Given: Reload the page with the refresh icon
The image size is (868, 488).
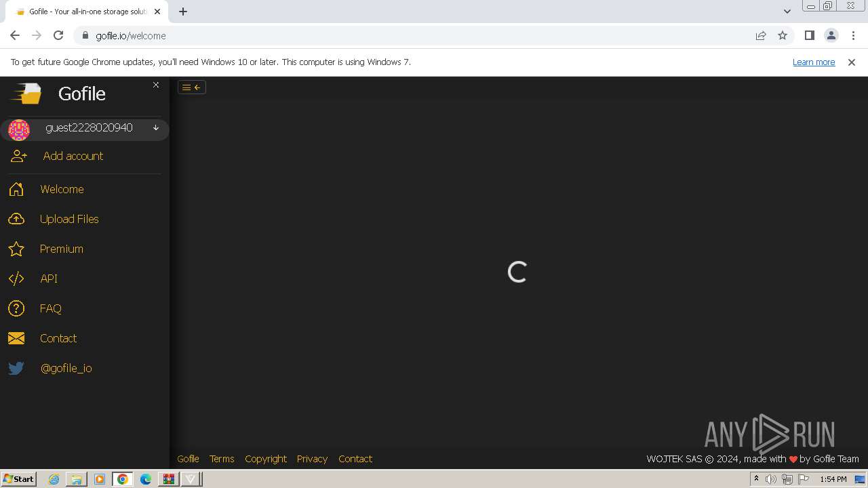Looking at the screenshot, I should [58, 35].
